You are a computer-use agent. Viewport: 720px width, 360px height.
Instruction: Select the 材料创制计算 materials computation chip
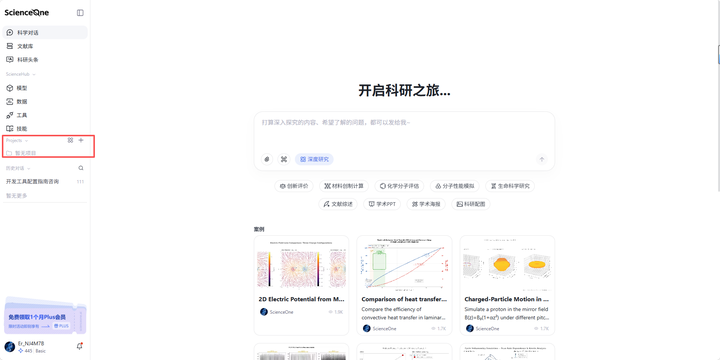343,186
